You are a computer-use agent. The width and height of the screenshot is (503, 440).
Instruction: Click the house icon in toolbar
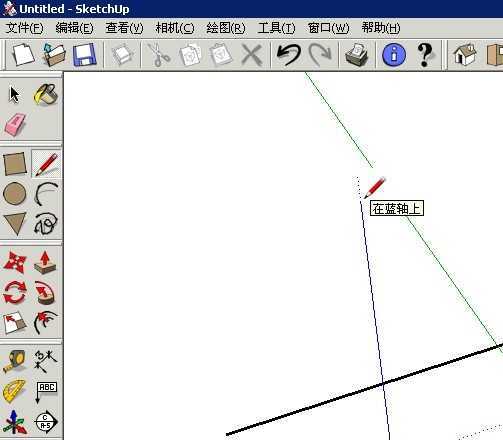click(x=465, y=54)
